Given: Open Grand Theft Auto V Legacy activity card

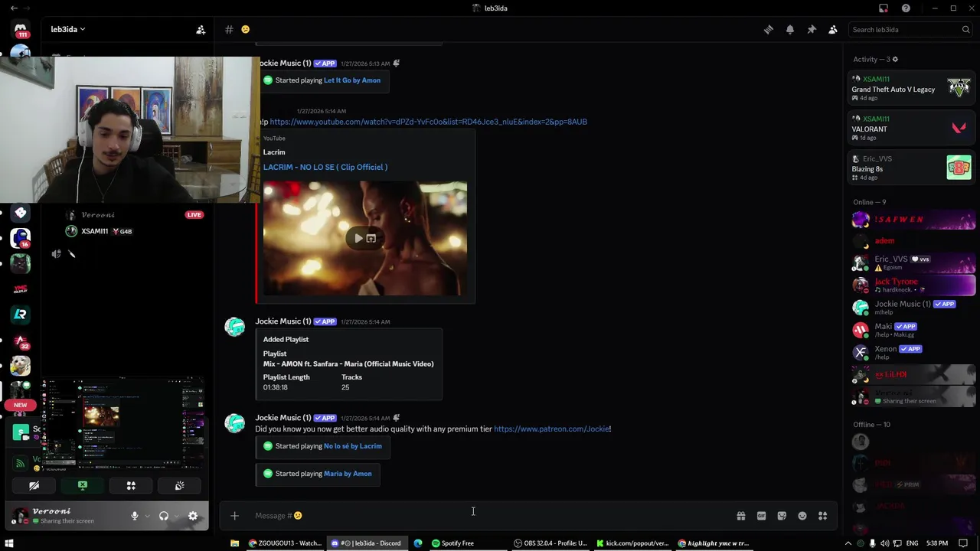Looking at the screenshot, I should (x=911, y=89).
